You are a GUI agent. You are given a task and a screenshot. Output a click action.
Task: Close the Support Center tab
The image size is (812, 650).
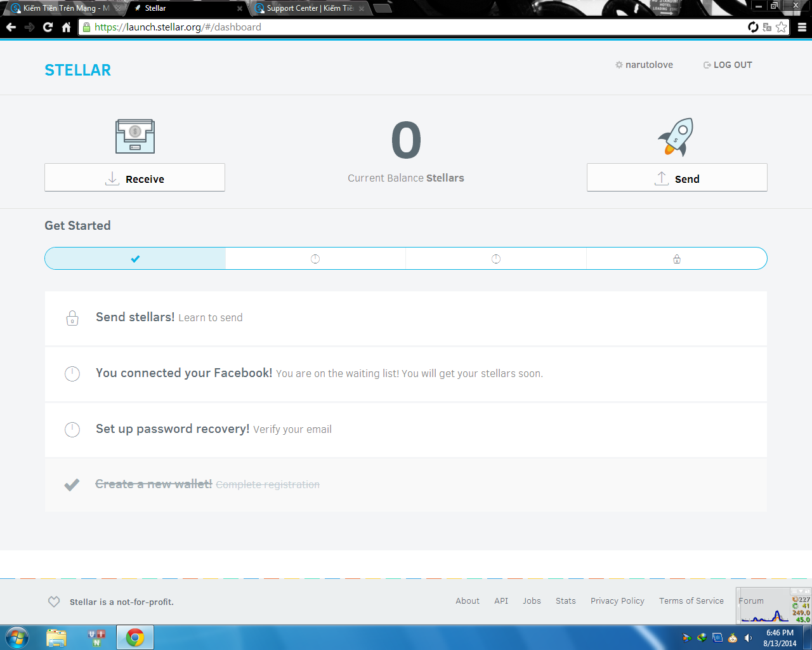[x=362, y=9]
